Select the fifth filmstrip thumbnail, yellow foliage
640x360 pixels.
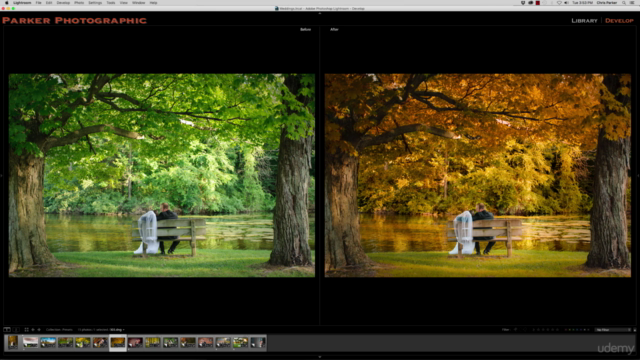click(82, 342)
